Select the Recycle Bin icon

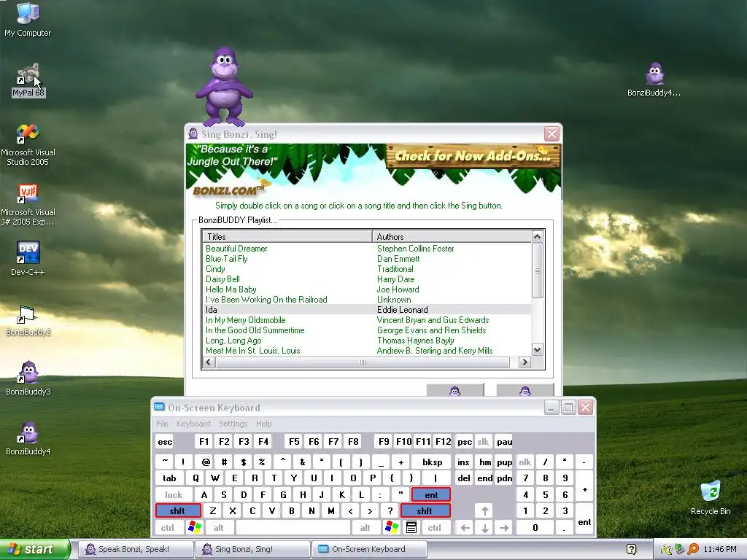pos(711,497)
